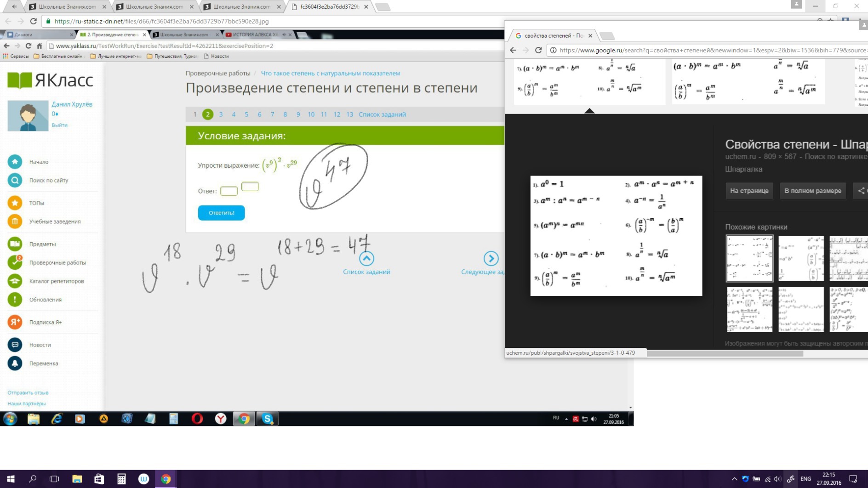Viewport: 868px width, 488px height.
Task: Open Поиск по сайту search icon
Action: [x=15, y=181]
